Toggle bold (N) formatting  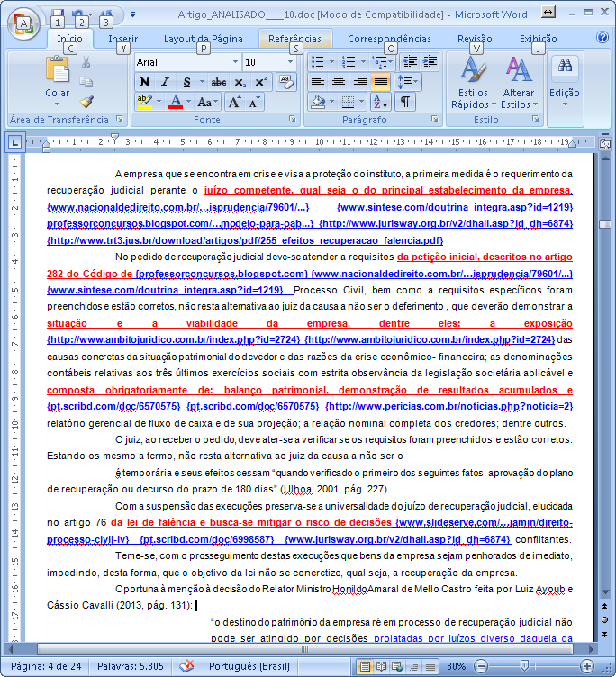point(145,82)
